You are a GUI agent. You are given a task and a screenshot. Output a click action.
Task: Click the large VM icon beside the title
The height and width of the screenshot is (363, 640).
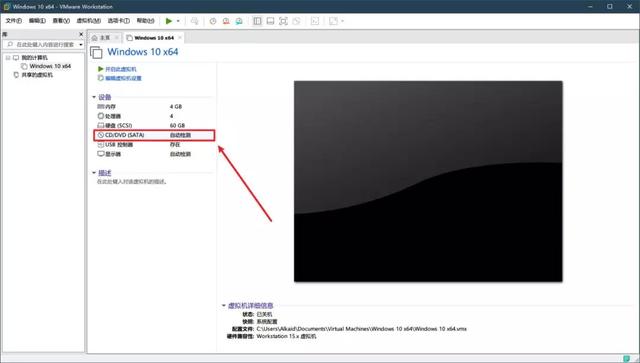click(96, 52)
